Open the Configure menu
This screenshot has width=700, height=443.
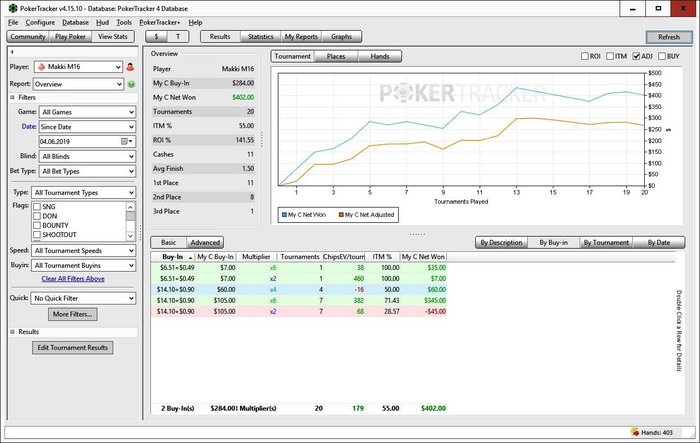coord(40,22)
